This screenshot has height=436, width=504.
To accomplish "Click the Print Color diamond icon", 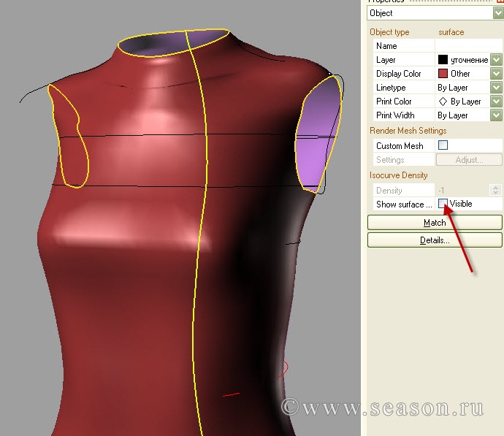I will click(x=443, y=102).
